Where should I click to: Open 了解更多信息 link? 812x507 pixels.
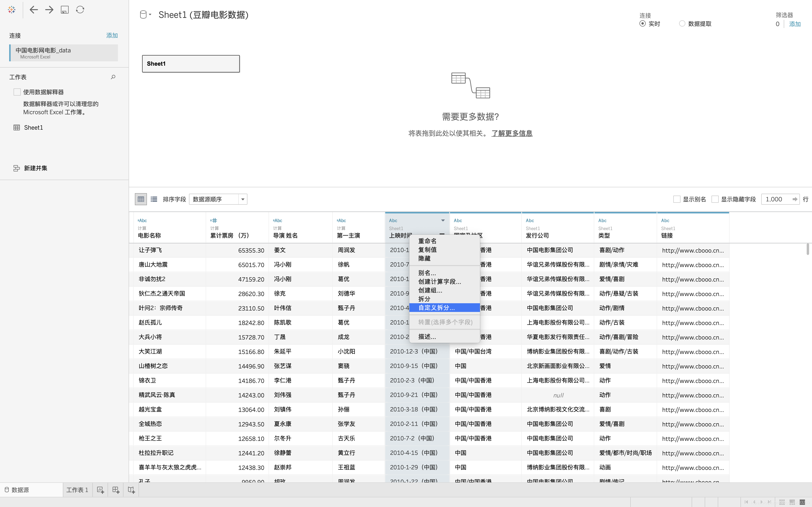point(512,133)
